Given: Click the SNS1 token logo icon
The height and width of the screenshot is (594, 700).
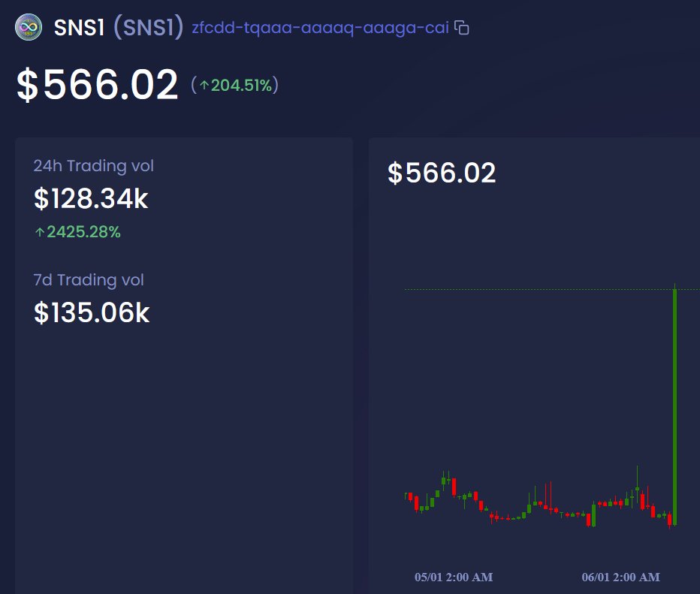Looking at the screenshot, I should pyautogui.click(x=29, y=27).
